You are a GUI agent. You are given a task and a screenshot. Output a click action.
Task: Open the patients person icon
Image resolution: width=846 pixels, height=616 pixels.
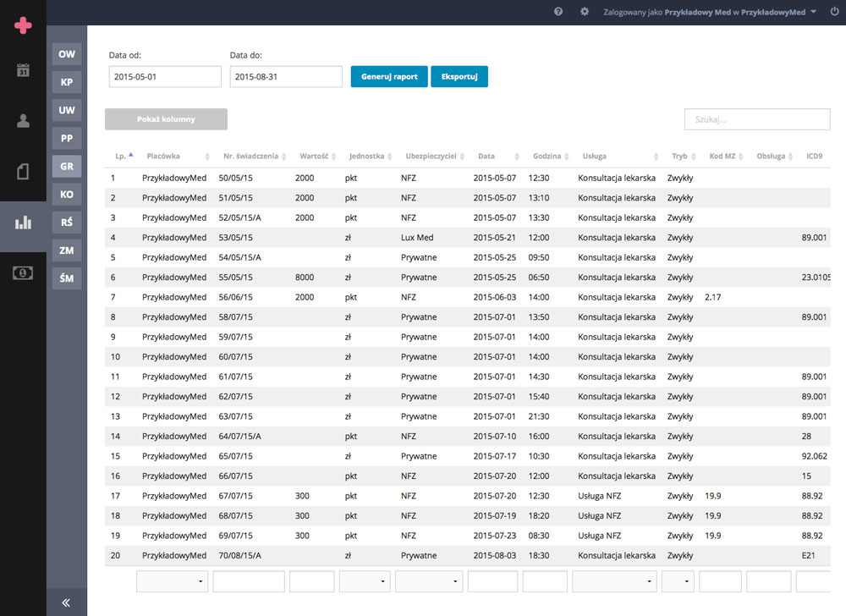23,121
